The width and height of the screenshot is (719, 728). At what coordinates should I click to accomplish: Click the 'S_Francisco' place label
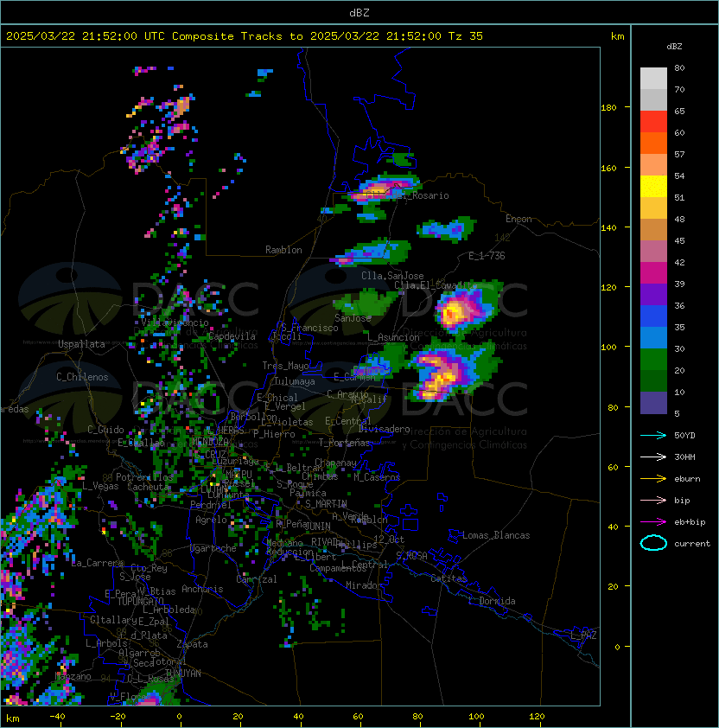tap(309, 328)
